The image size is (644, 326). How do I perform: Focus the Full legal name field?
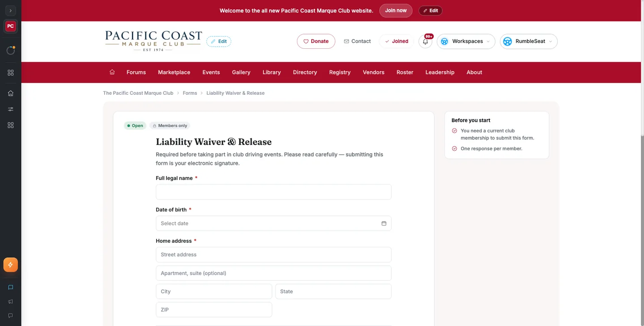(x=274, y=192)
